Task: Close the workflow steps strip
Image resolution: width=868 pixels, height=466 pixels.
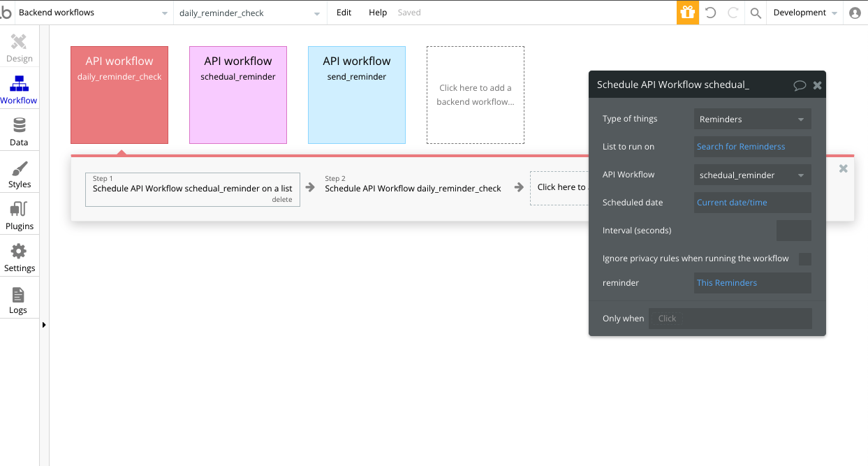Action: click(x=843, y=168)
